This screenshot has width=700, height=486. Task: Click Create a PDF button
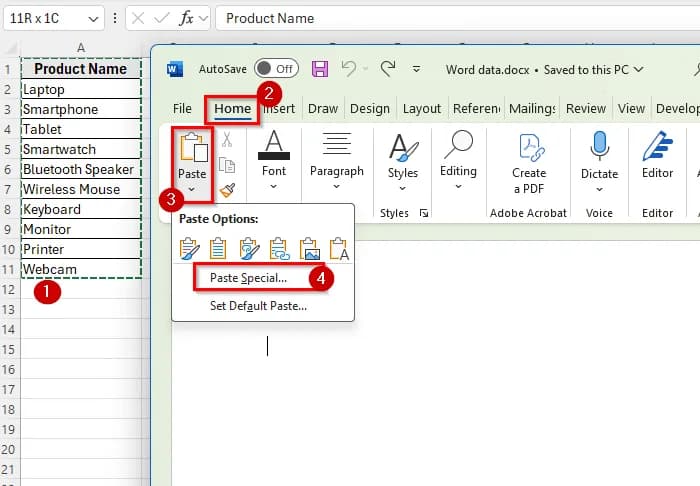529,163
